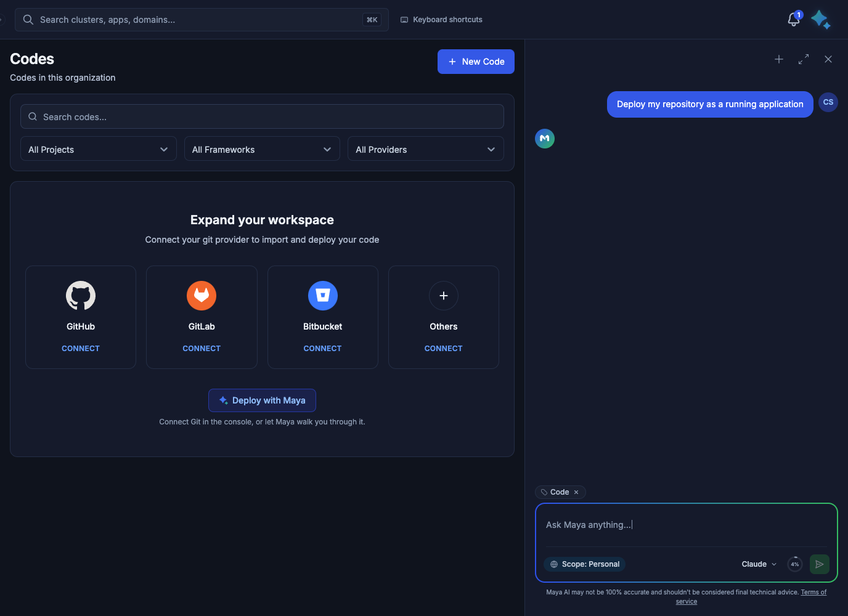The image size is (848, 616).
Task: Connect GitHub provider
Action: tap(81, 349)
